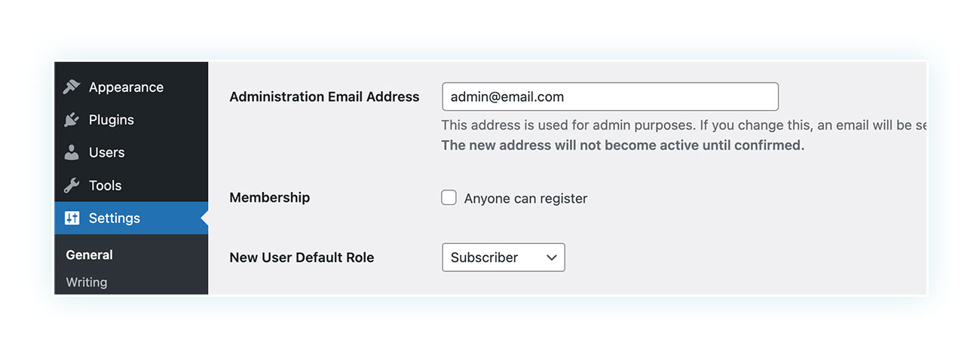Click the Appearance paintbrush icon

tap(72, 87)
